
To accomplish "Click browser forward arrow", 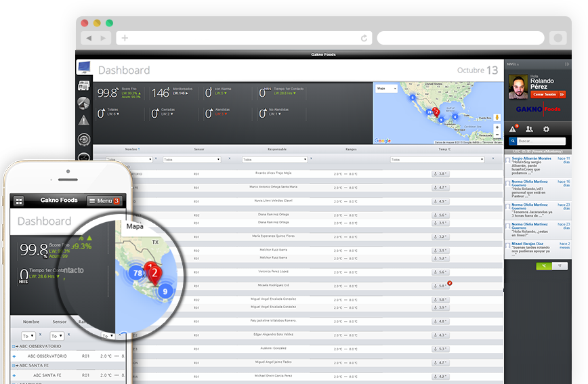I will pyautogui.click(x=103, y=38).
